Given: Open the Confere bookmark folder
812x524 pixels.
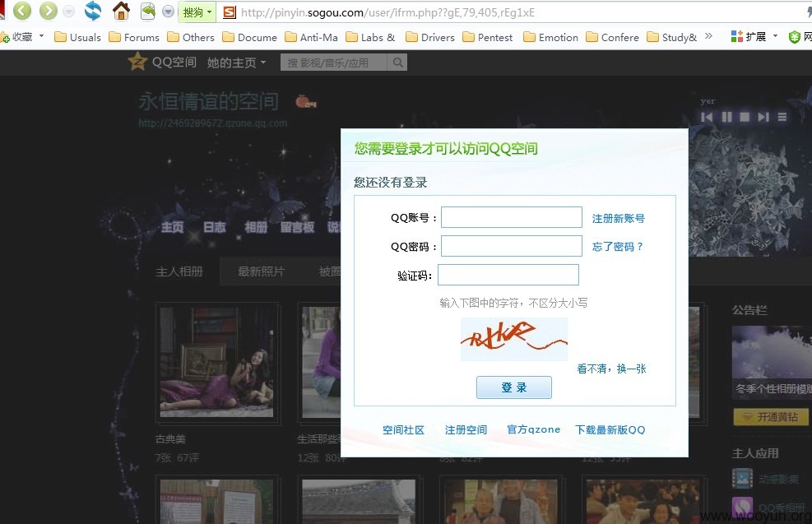Looking at the screenshot, I should pyautogui.click(x=612, y=37).
